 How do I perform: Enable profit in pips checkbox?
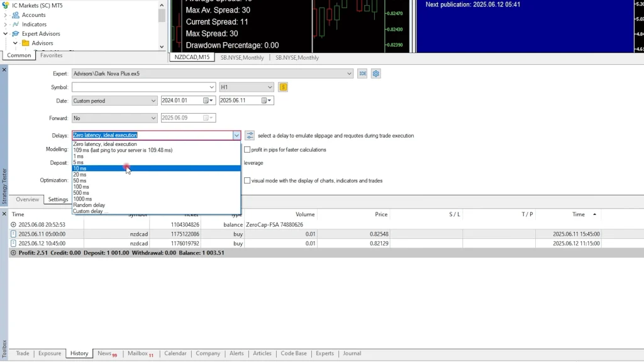point(247,150)
